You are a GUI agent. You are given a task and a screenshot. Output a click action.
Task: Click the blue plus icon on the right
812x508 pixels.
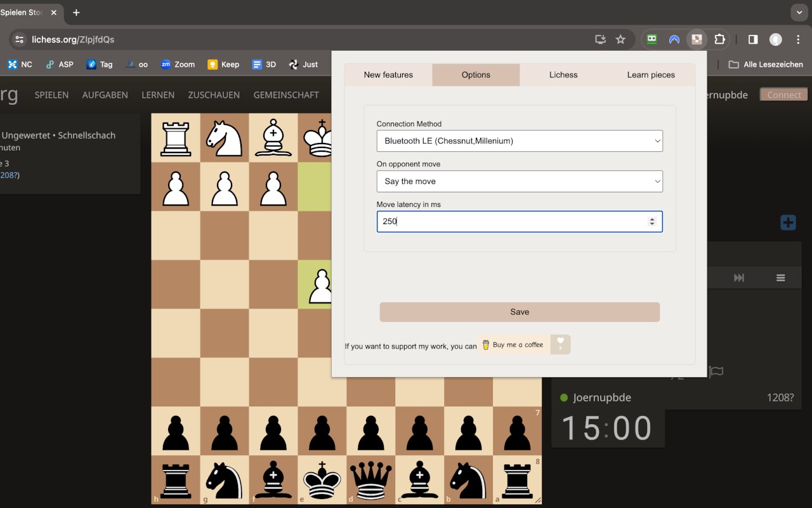coord(787,222)
